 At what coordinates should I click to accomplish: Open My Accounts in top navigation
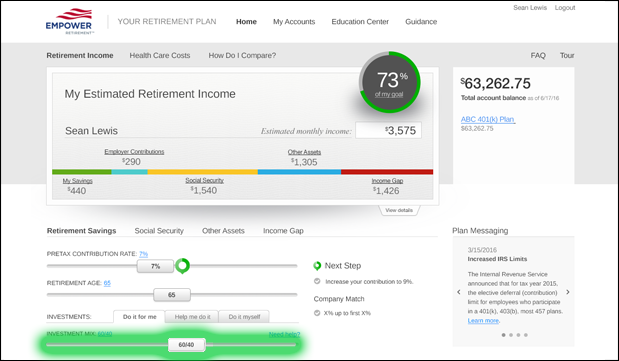(294, 22)
